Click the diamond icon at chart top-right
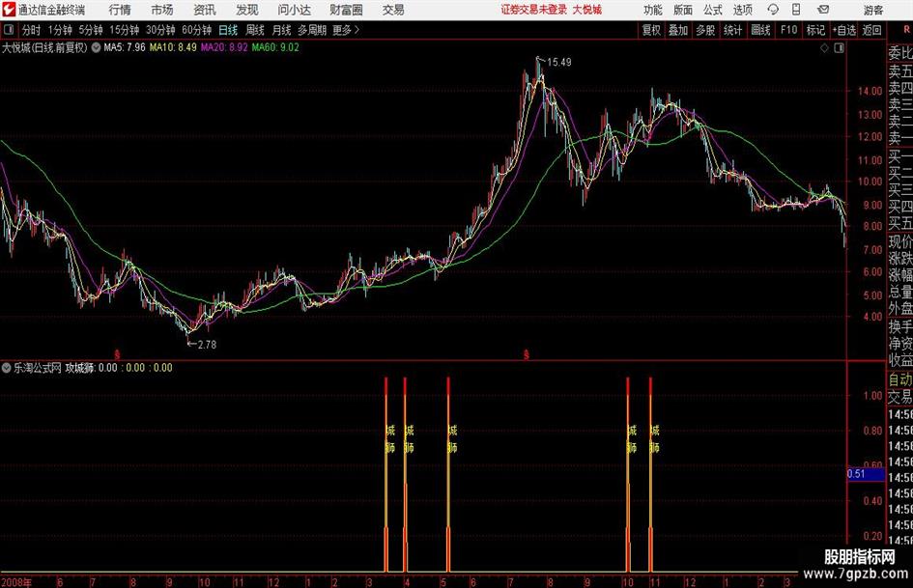 pos(824,48)
